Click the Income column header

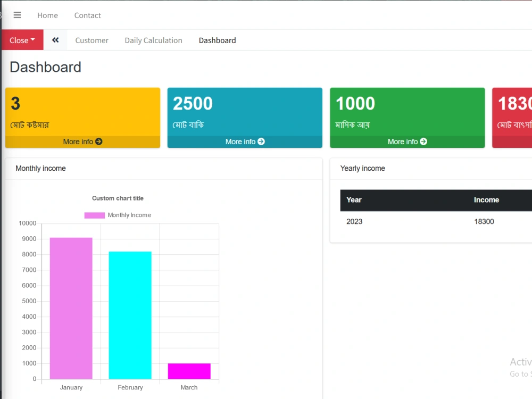[x=486, y=200]
